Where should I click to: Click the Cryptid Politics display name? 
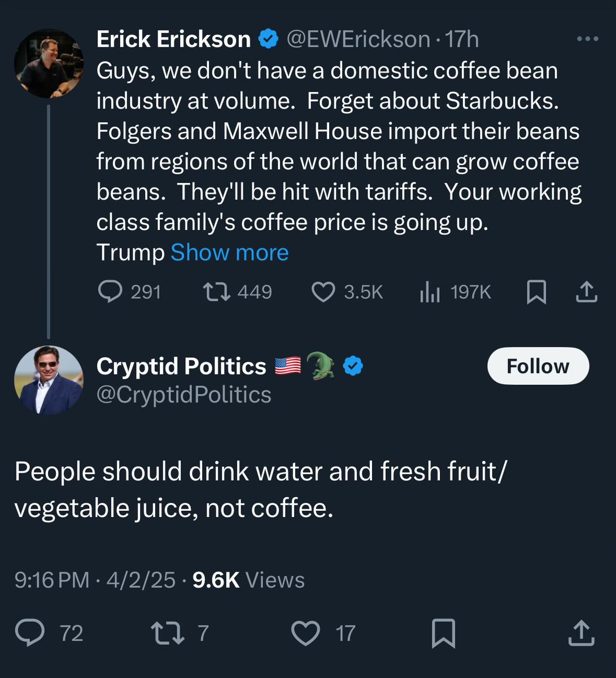click(x=181, y=366)
